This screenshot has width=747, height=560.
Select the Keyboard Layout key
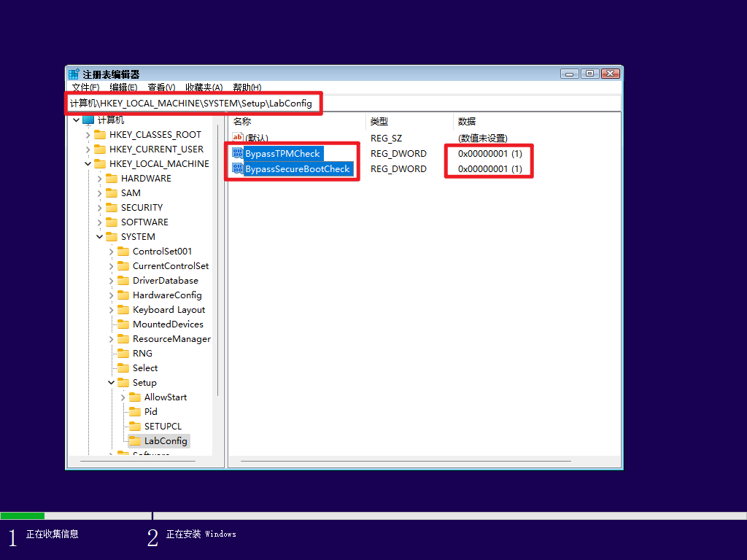[169, 310]
